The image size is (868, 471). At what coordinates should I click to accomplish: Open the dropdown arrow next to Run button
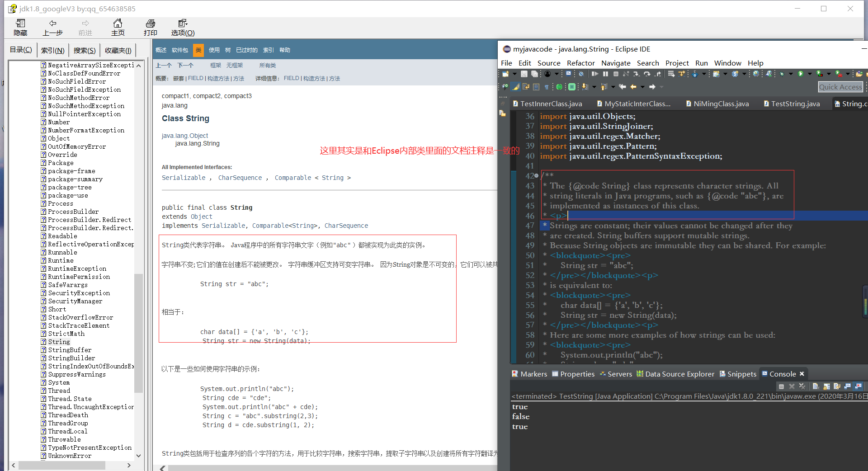[810, 74]
